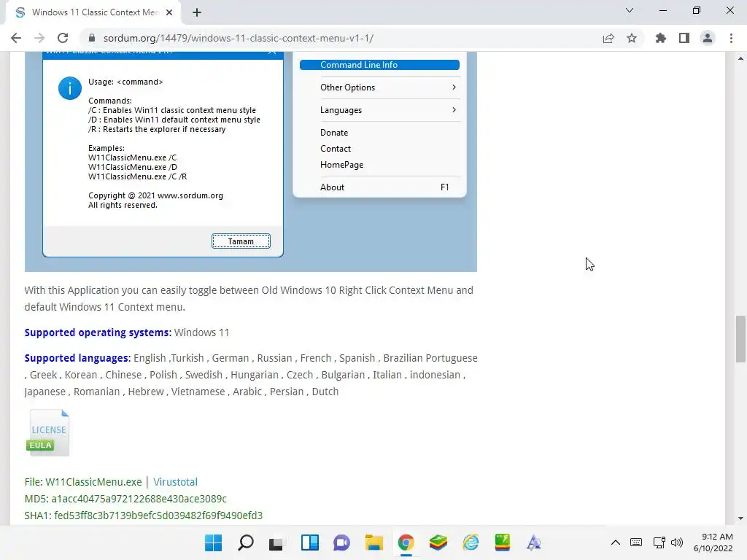Open File Explorer from taskbar
The width and height of the screenshot is (747, 560).
[374, 542]
